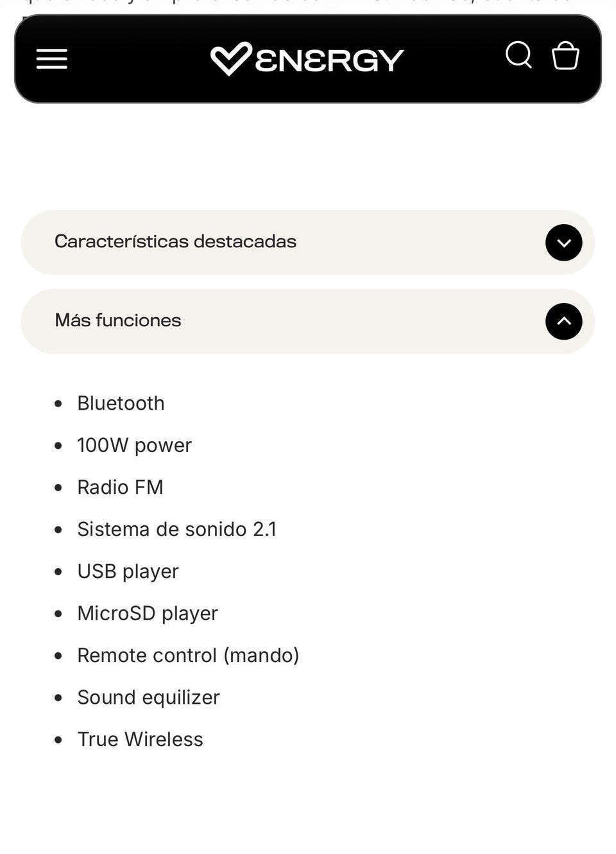Screen dimensions: 616x854
Task: Select Remote control (mando) entry
Action: coord(188,656)
